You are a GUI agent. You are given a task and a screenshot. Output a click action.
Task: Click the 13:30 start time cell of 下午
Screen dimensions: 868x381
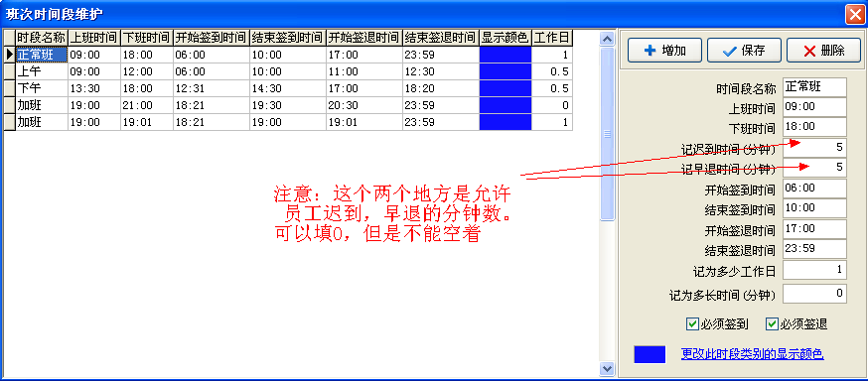[x=94, y=88]
